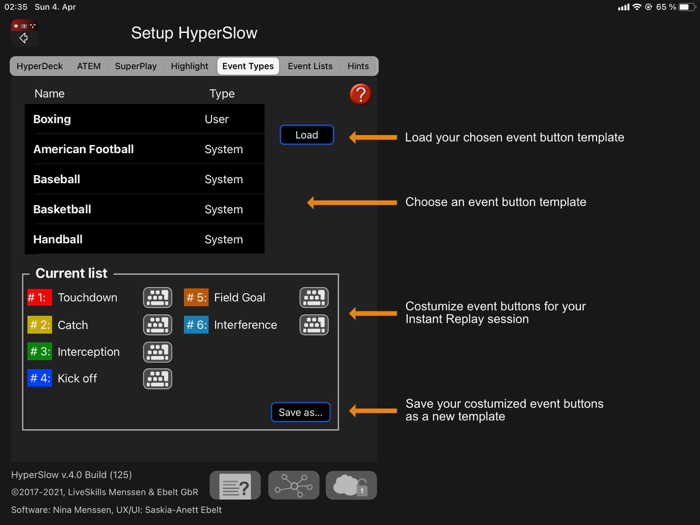
Task: Open the SuperPlay tab
Action: coord(136,66)
